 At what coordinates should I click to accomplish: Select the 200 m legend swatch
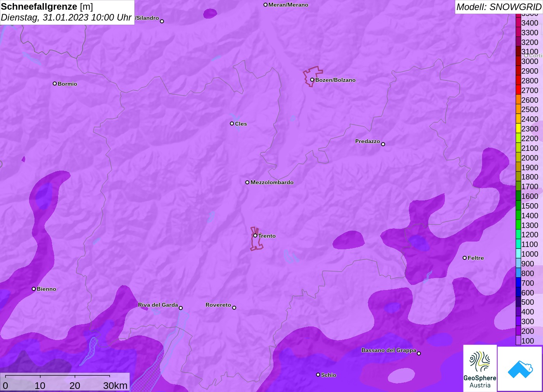(518, 331)
